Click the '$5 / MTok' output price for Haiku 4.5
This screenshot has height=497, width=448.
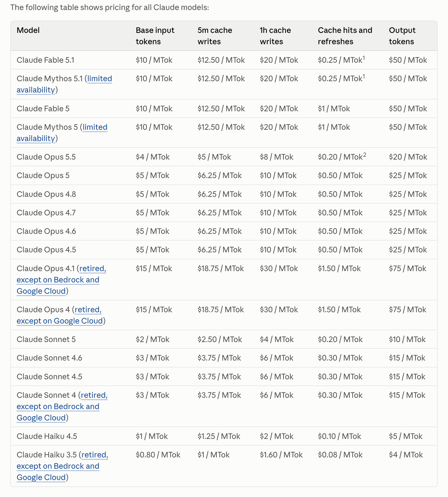(x=406, y=436)
